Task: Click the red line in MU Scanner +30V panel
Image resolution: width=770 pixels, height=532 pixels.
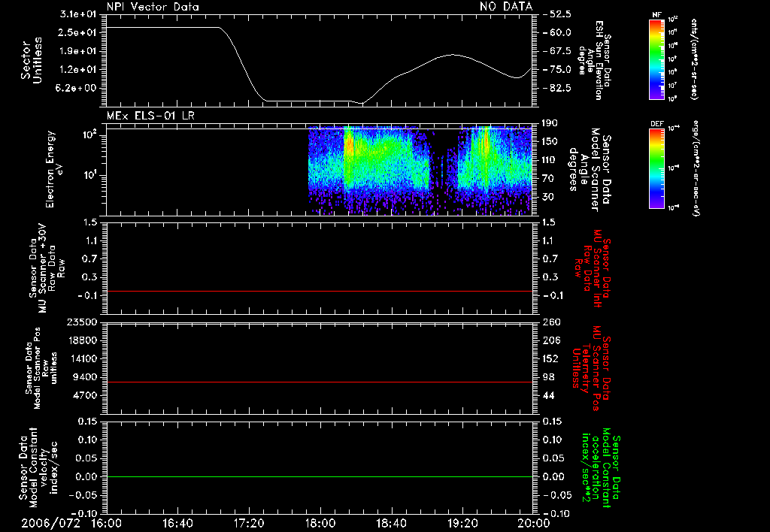Action: 319,291
